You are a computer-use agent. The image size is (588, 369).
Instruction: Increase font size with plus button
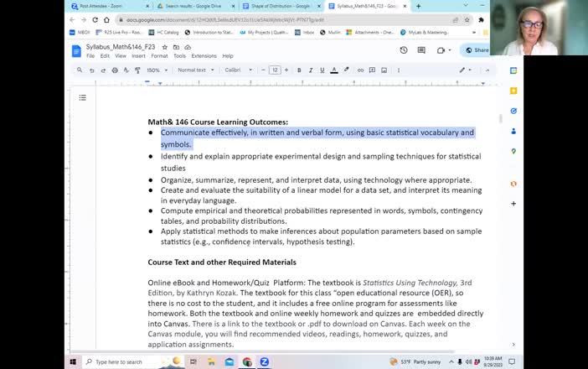286,70
